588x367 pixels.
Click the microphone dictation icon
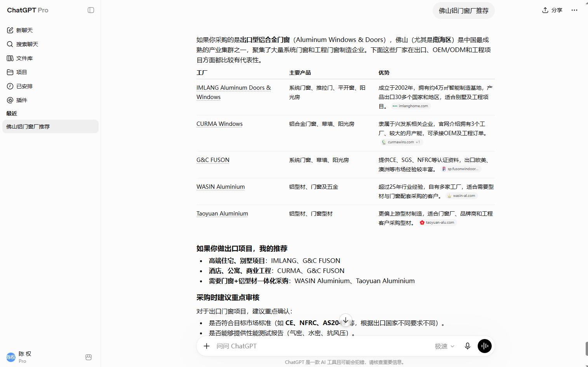tap(468, 346)
